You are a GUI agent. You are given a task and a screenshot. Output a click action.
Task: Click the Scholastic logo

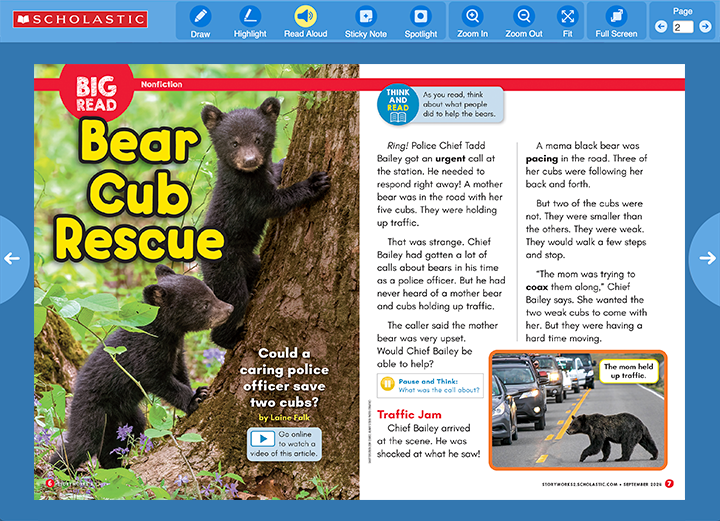[x=76, y=19]
